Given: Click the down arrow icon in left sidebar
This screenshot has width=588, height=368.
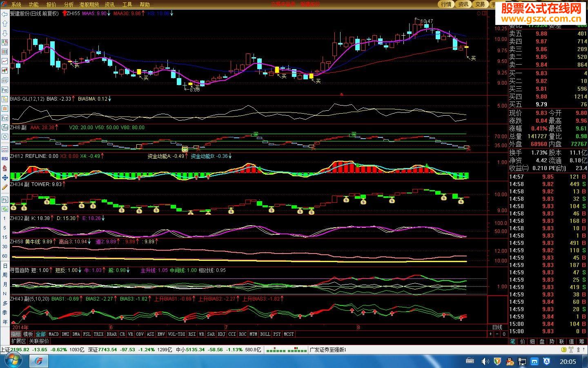Looking at the screenshot, I should (4, 33).
